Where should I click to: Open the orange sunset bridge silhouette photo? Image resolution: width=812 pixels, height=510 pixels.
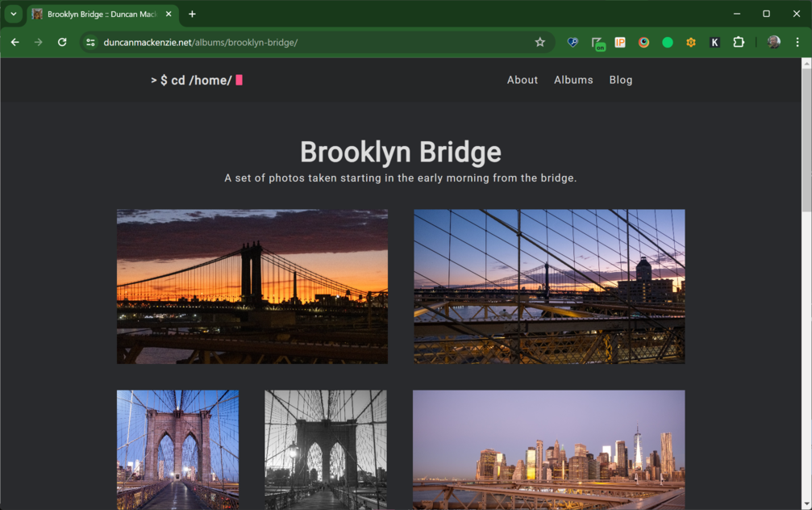point(252,286)
